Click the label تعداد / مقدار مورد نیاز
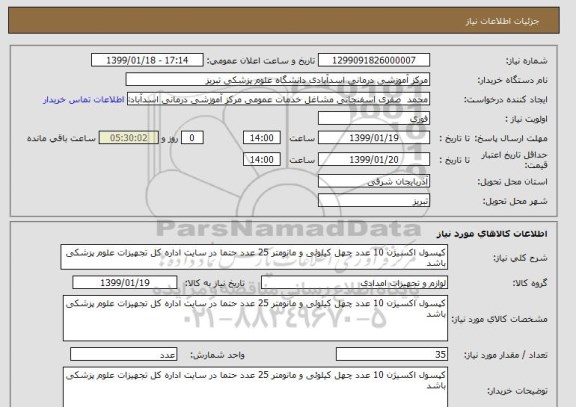 point(505,355)
